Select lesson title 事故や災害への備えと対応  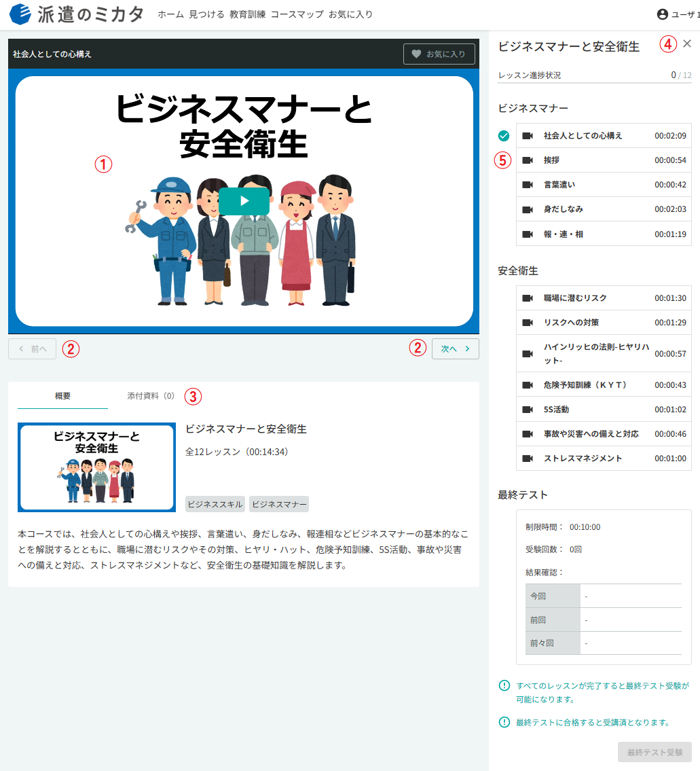tap(591, 434)
